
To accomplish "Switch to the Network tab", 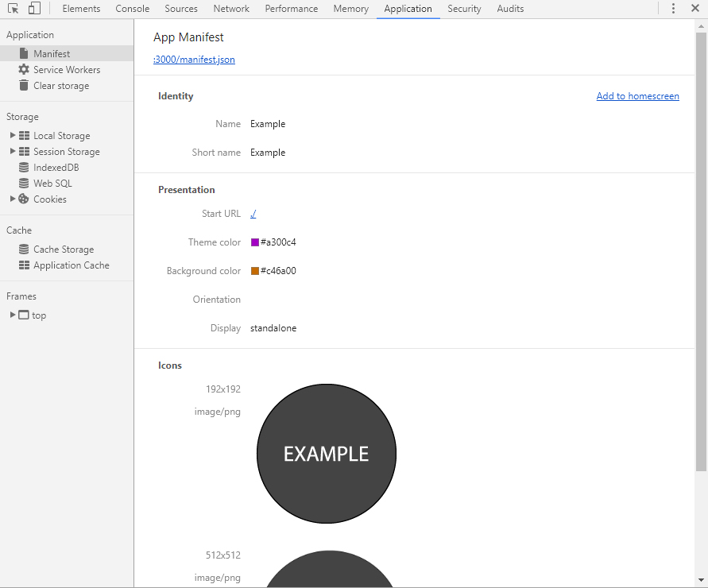I will [231, 9].
